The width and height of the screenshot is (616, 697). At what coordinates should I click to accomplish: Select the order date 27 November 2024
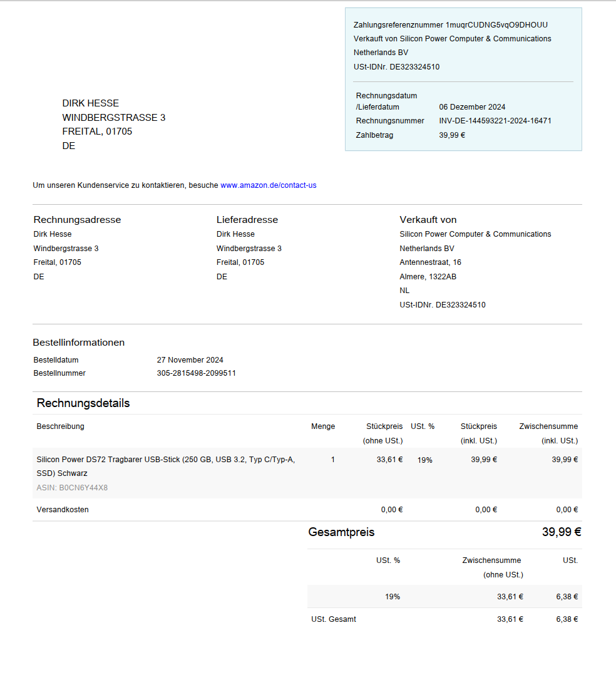190,360
